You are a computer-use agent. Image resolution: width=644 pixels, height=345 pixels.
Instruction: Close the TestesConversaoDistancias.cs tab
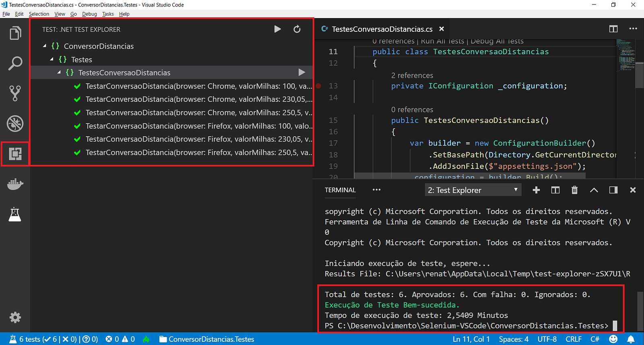tap(442, 29)
